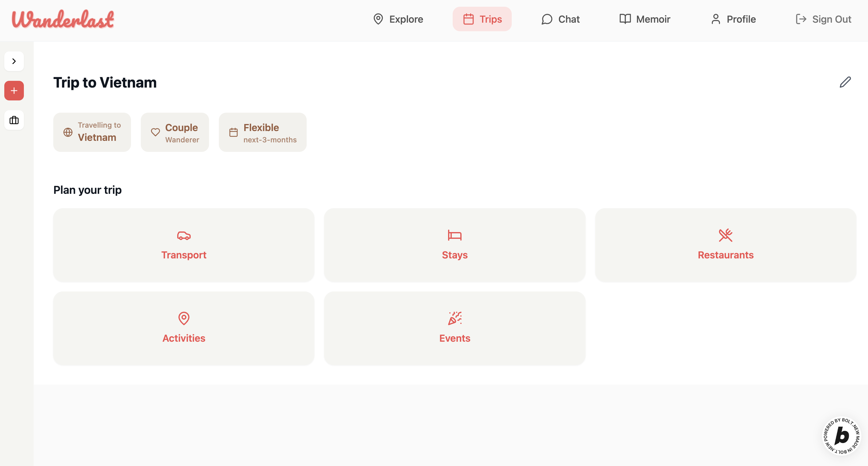Screen dimensions: 868x466
Task: Open the Activities map pin card
Action: (184, 328)
